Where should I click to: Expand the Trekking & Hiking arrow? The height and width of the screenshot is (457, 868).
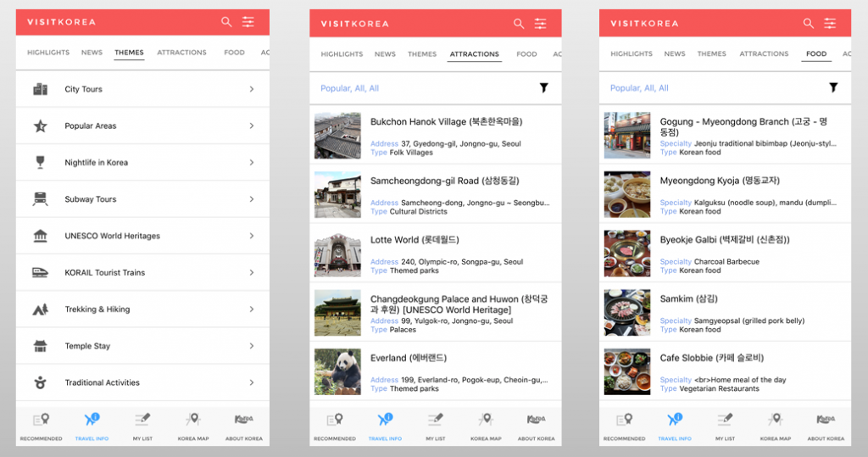(x=252, y=309)
